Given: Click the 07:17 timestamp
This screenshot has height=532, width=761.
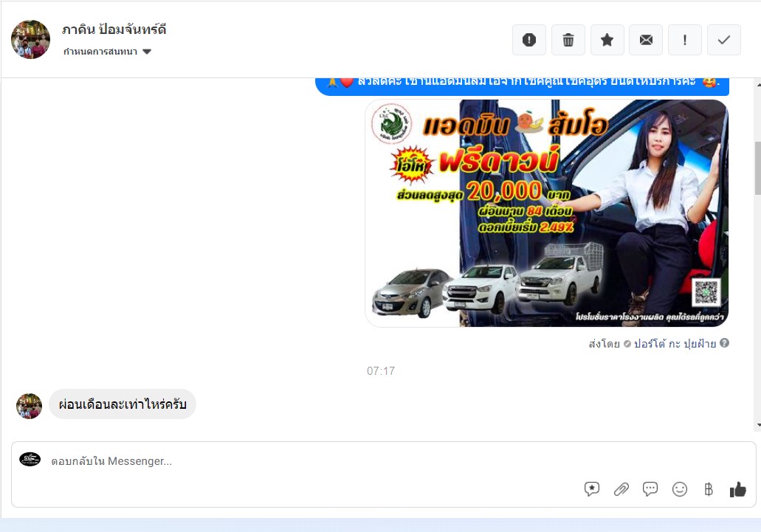Looking at the screenshot, I should point(381,371).
